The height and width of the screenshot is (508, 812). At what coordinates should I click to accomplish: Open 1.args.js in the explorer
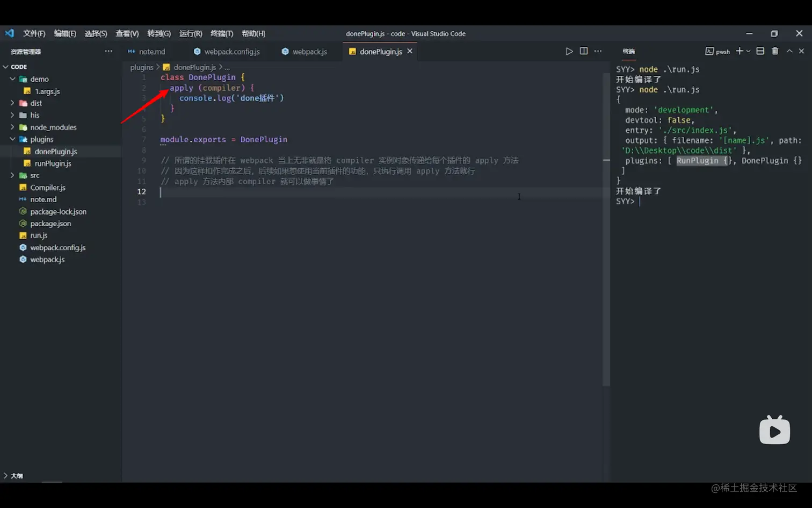(47, 91)
